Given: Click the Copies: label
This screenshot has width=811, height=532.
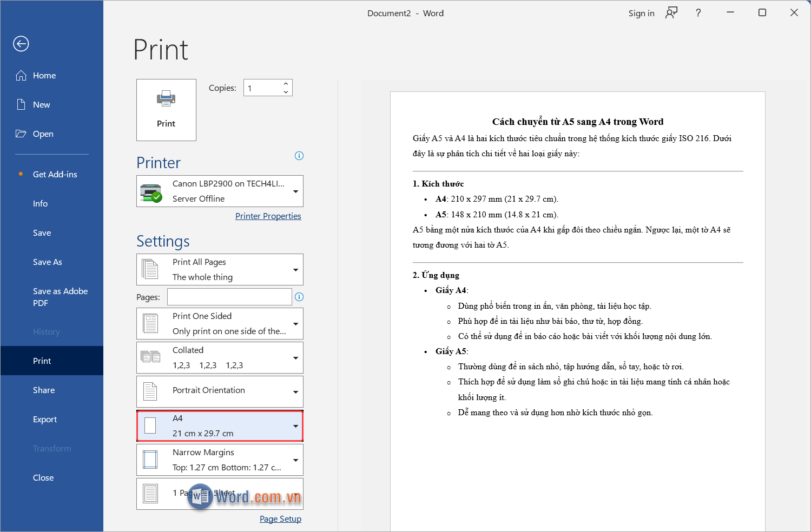Looking at the screenshot, I should (x=222, y=88).
